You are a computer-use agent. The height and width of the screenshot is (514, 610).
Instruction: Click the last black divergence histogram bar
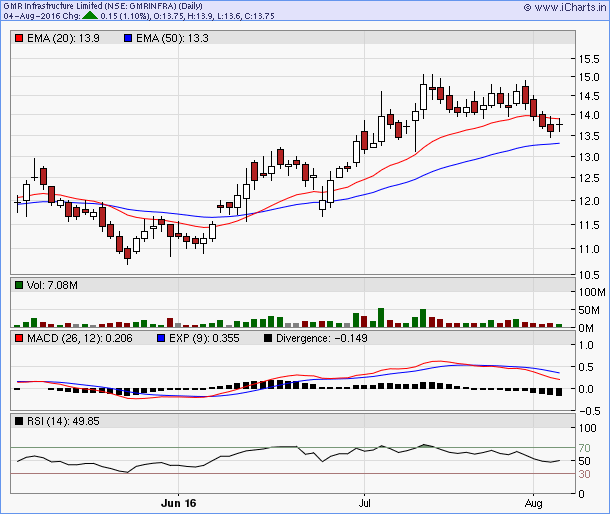559,392
